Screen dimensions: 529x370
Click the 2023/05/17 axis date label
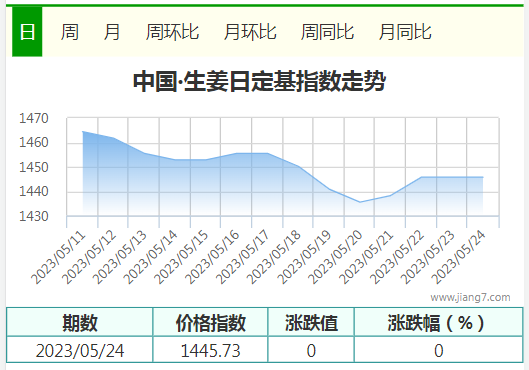pyautogui.click(x=242, y=257)
